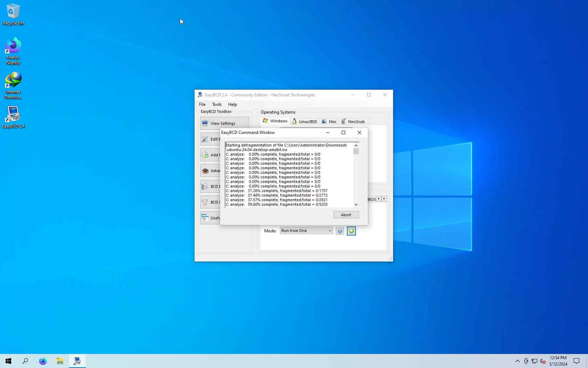Click the scrollbar thumb in the command output
This screenshot has height=368, width=588.
[356, 151]
